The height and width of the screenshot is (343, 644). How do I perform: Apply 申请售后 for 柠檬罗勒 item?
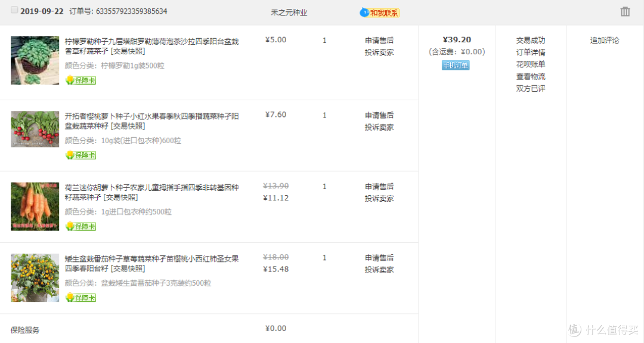379,40
